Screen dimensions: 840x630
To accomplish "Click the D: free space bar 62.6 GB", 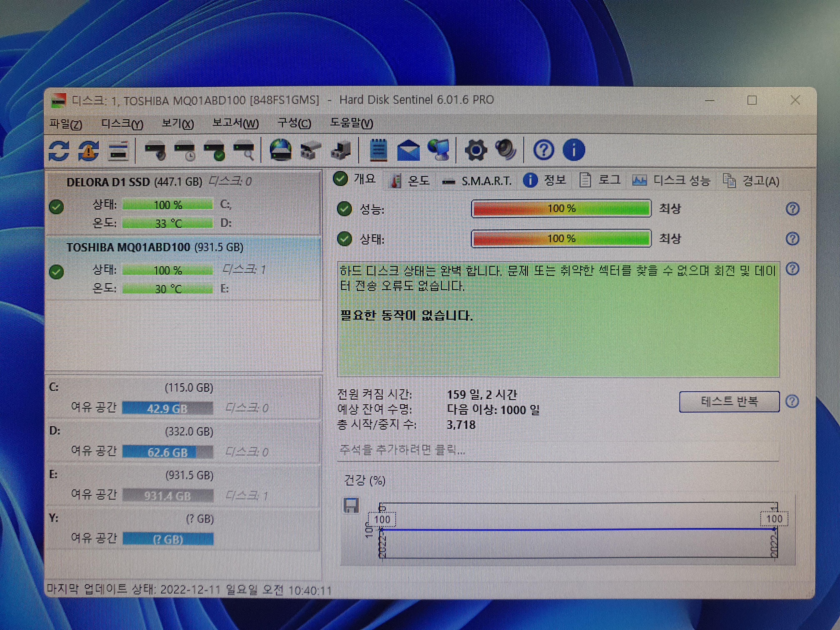I will coord(167,452).
